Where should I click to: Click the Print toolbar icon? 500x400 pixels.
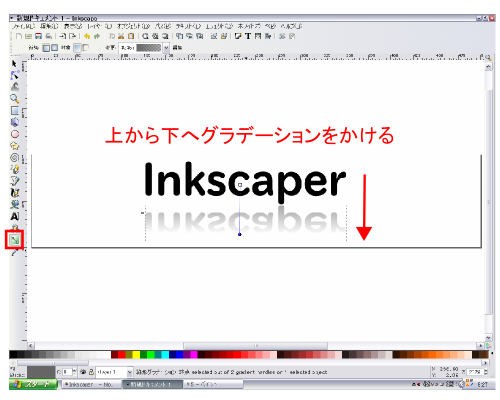(x=49, y=36)
